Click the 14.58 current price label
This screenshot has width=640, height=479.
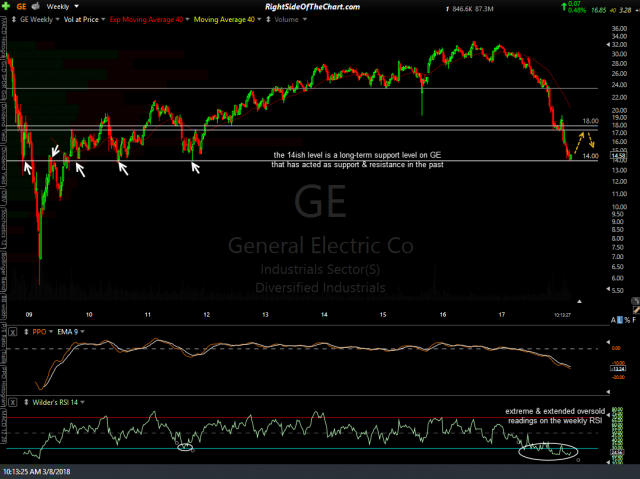[618, 155]
